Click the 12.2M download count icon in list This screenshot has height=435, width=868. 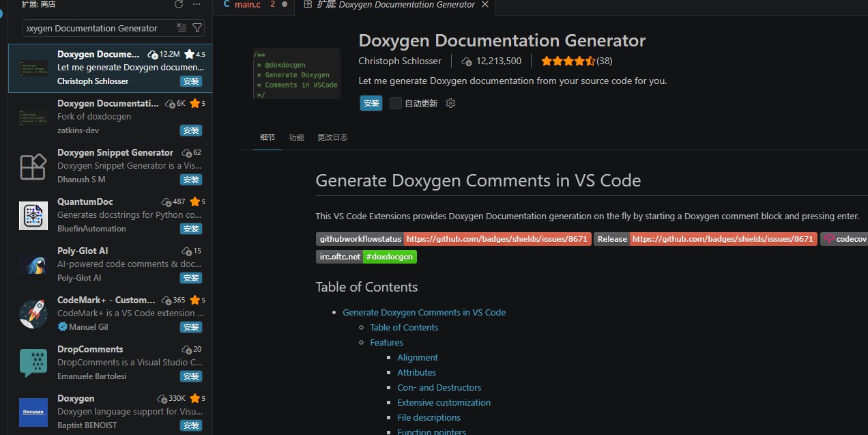click(152, 54)
